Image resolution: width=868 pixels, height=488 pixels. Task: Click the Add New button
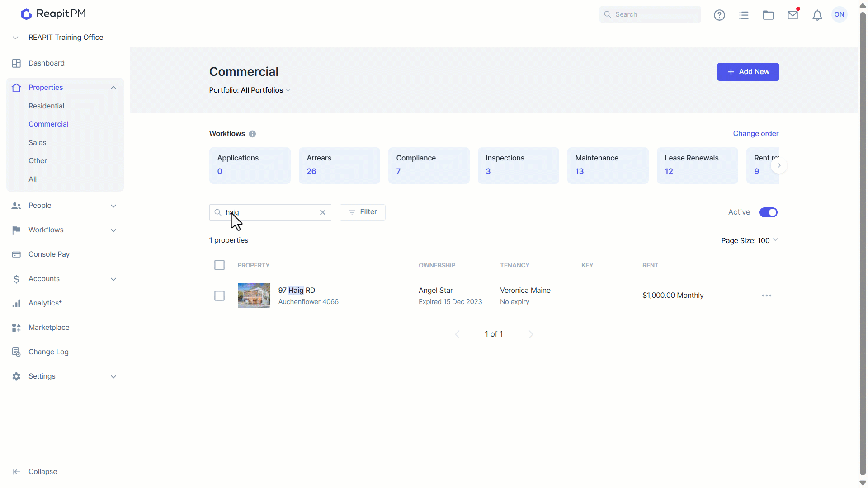click(748, 72)
